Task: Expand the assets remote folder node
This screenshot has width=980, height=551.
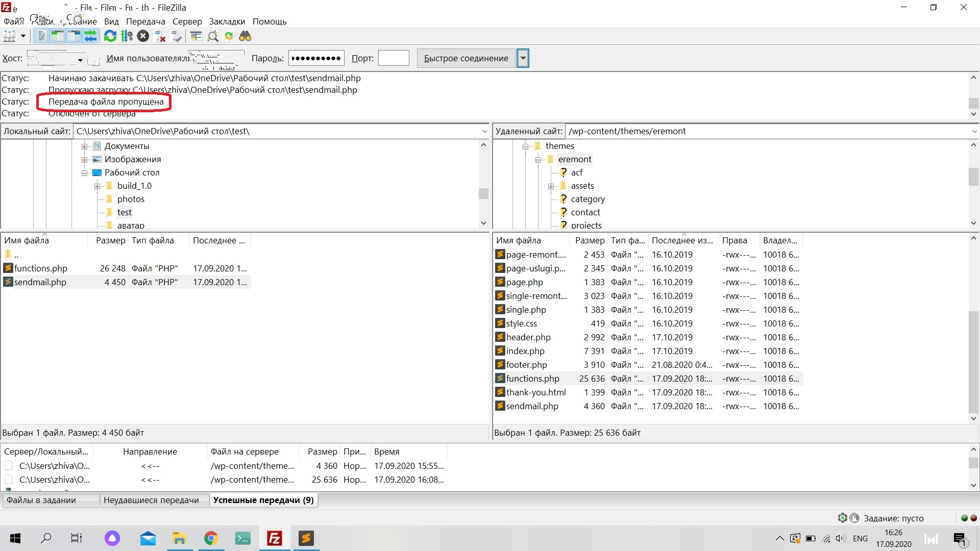Action: click(551, 186)
